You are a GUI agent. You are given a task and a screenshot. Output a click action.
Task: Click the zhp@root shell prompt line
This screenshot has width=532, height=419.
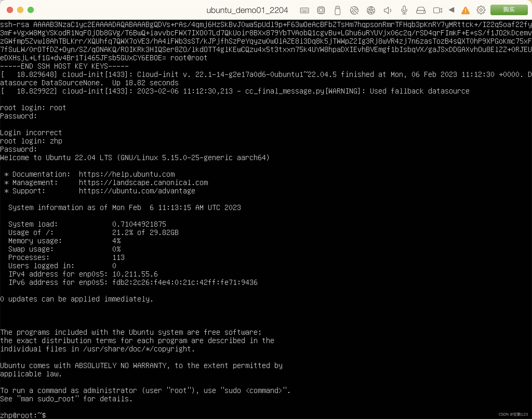pyautogui.click(x=23, y=415)
